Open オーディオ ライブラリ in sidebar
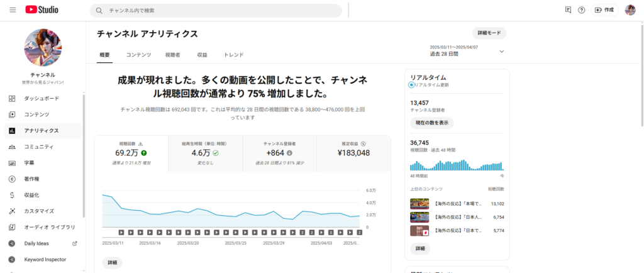This screenshot has width=644, height=273. tap(49, 227)
